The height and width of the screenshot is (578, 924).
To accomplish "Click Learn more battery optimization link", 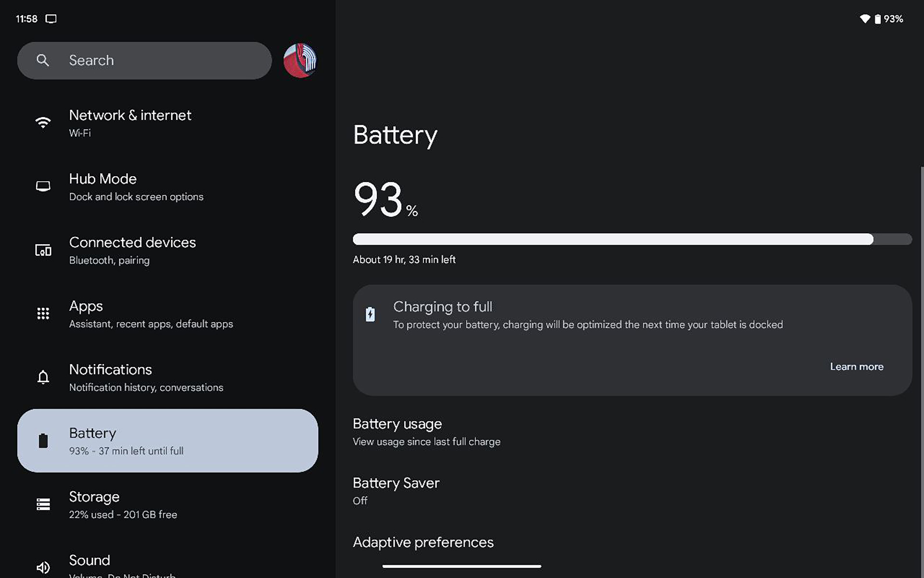I will click(x=857, y=366).
